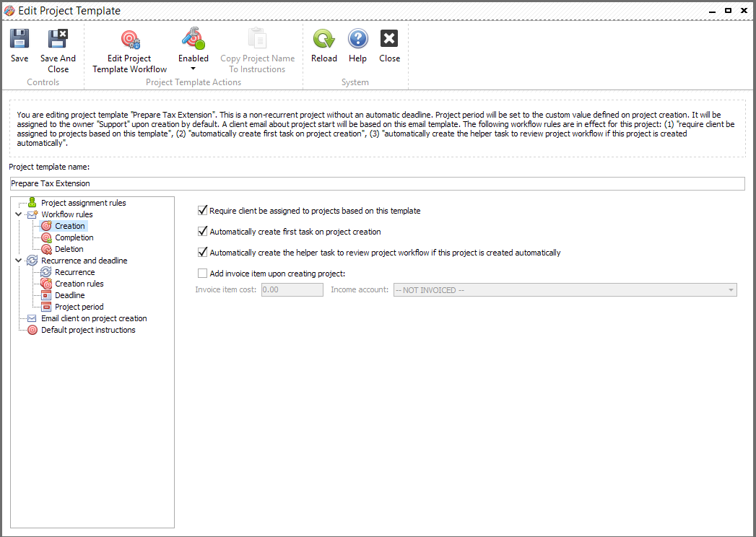Image resolution: width=756 pixels, height=537 pixels.
Task: Click the Close X icon in the System group
Action: (x=389, y=38)
